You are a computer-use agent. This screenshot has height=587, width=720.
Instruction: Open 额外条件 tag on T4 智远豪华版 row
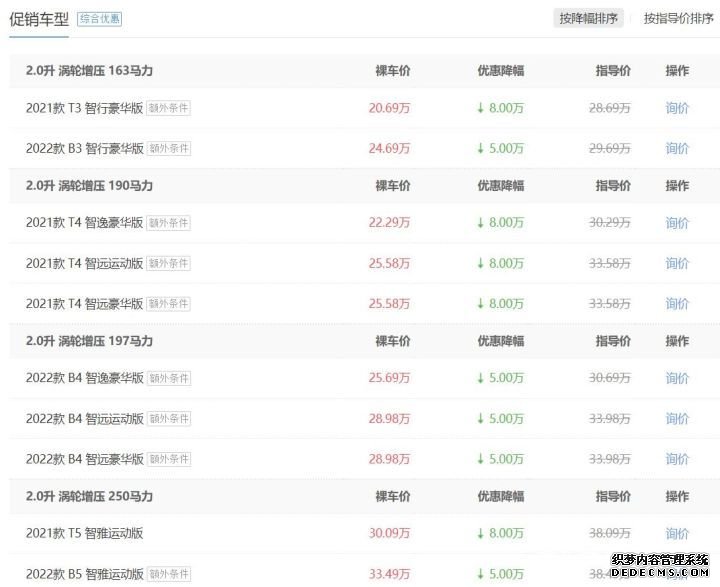169,304
